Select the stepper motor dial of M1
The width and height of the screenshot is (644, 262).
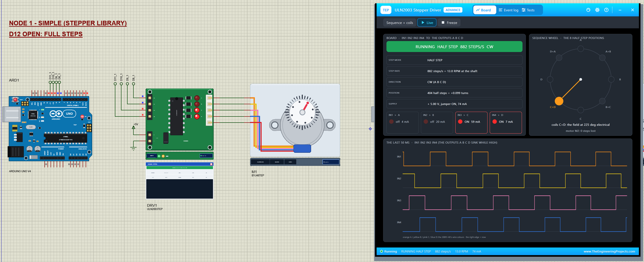(302, 112)
